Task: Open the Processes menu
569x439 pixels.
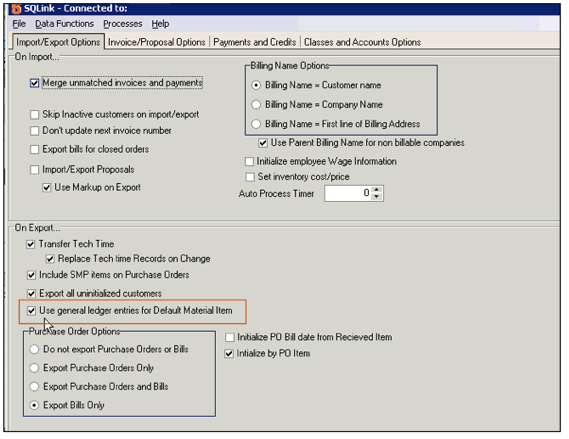Action: [123, 24]
